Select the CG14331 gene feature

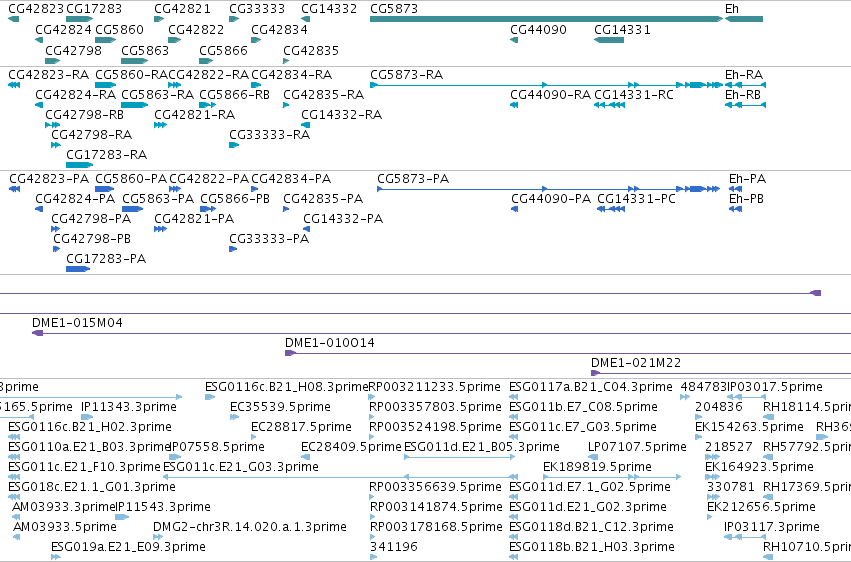pos(609,40)
